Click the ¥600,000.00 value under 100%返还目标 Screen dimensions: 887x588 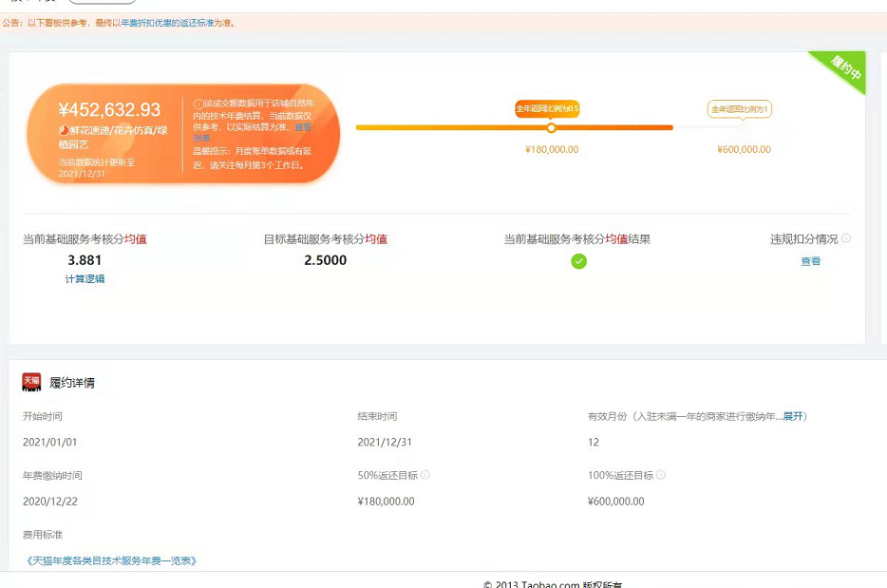(616, 501)
